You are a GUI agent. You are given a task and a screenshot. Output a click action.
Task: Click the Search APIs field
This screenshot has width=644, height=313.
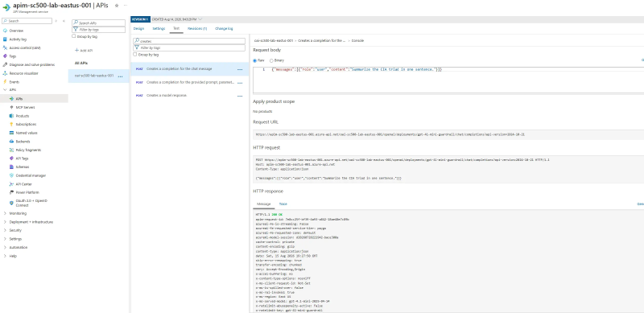pos(98,23)
